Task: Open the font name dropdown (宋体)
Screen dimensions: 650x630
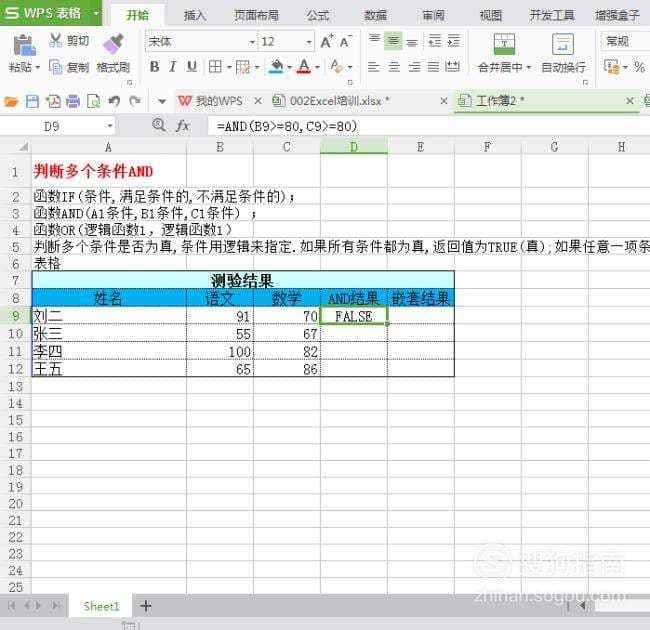Action: coord(251,42)
